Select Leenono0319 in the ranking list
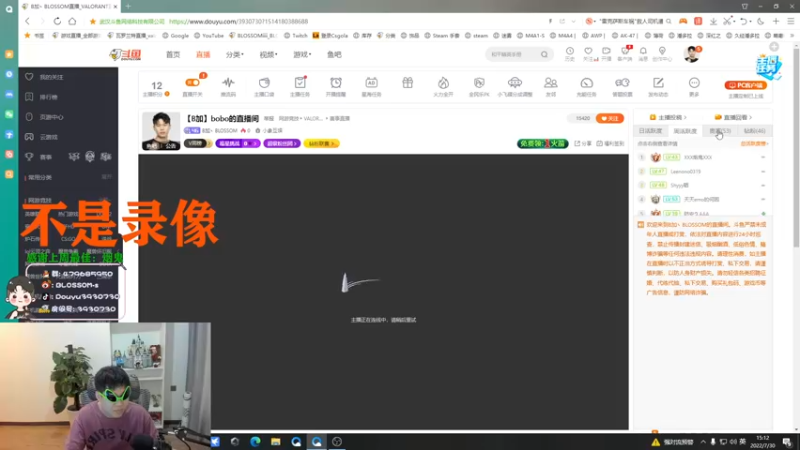This screenshot has width=800, height=450. tap(685, 171)
